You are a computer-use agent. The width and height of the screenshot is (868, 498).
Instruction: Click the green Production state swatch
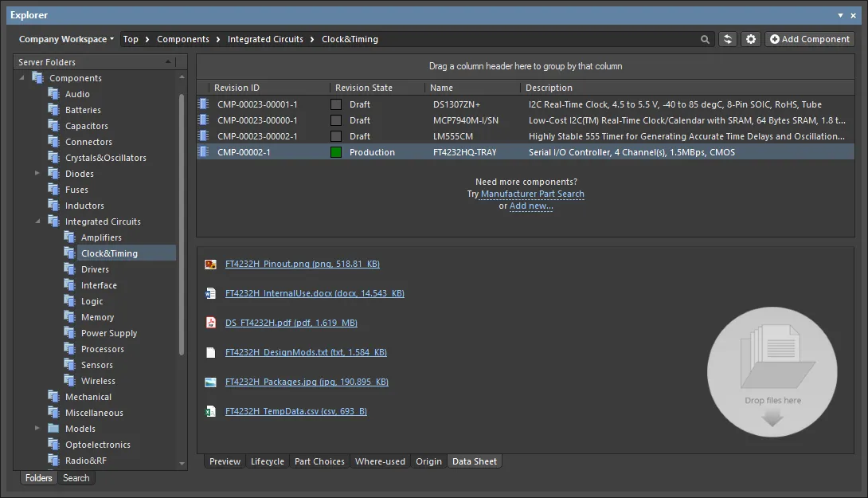[336, 152]
